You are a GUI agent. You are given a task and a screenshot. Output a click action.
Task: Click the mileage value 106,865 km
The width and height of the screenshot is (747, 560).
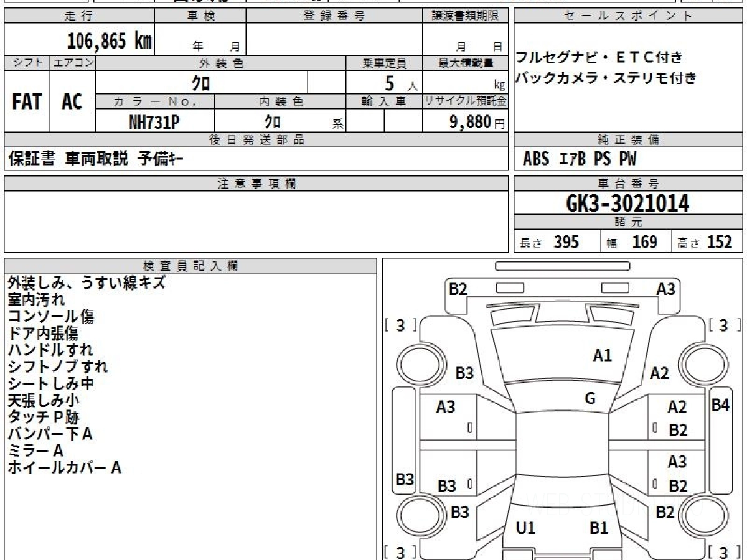[x=110, y=41]
